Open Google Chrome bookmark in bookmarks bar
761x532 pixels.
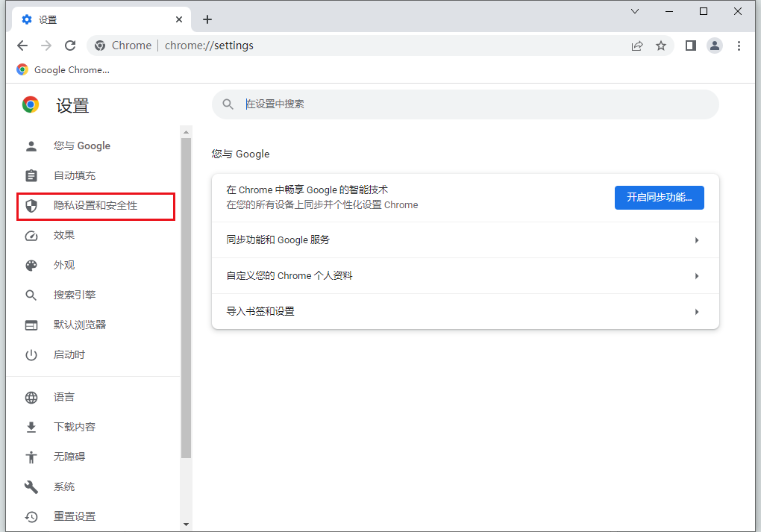tap(63, 70)
